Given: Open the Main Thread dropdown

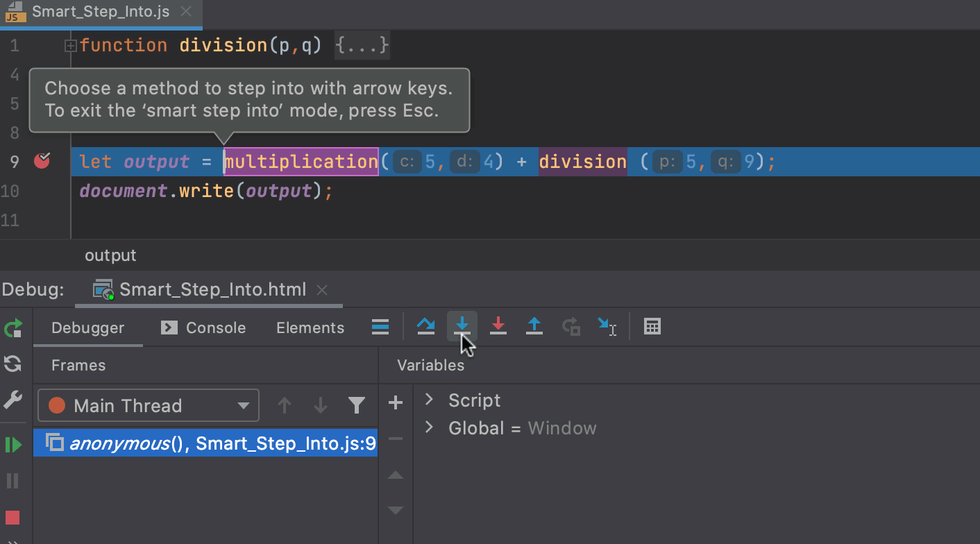Looking at the screenshot, I should pos(149,405).
